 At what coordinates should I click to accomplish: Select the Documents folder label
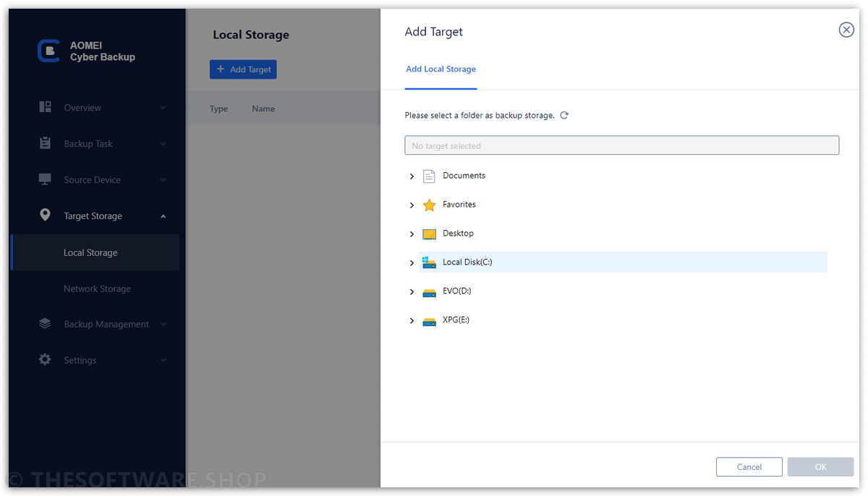pos(464,176)
